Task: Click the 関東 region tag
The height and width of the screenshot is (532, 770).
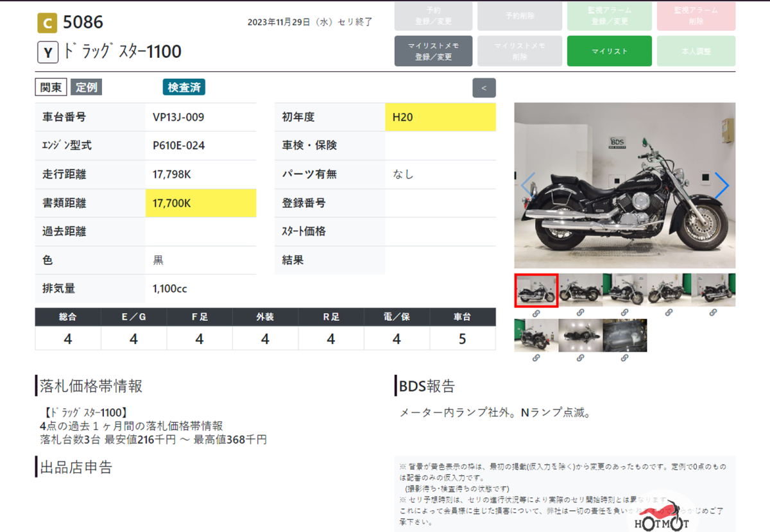Action: (51, 87)
